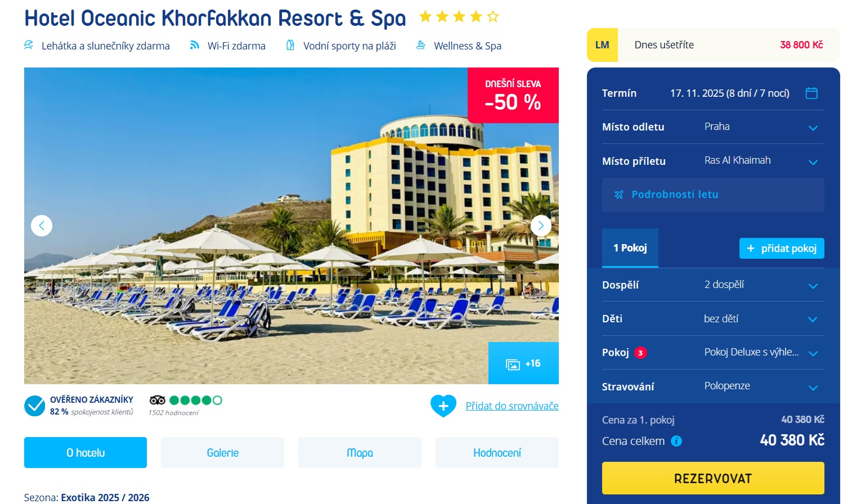848x504 pixels.
Task: Click the Přidat do srovnávače link
Action: pos(512,406)
